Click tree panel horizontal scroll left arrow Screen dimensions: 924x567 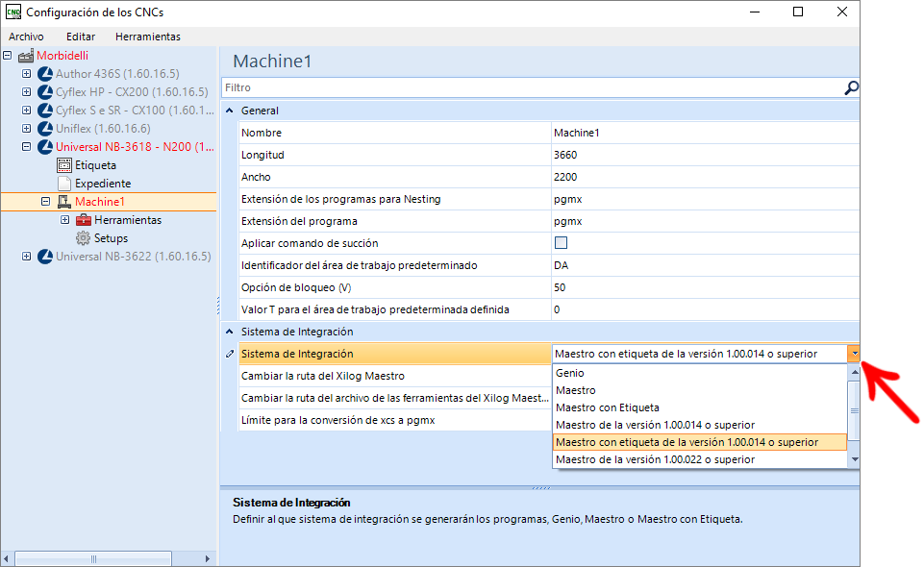[x=6, y=558]
